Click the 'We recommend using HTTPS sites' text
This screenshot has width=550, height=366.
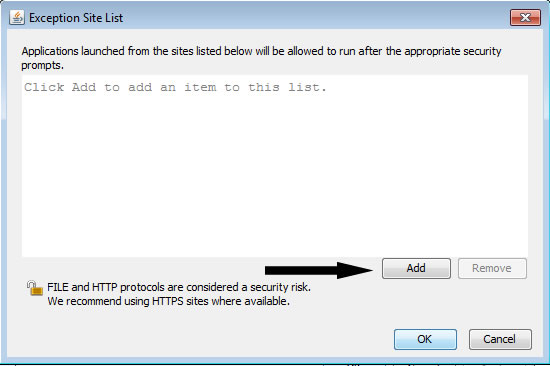click(169, 301)
